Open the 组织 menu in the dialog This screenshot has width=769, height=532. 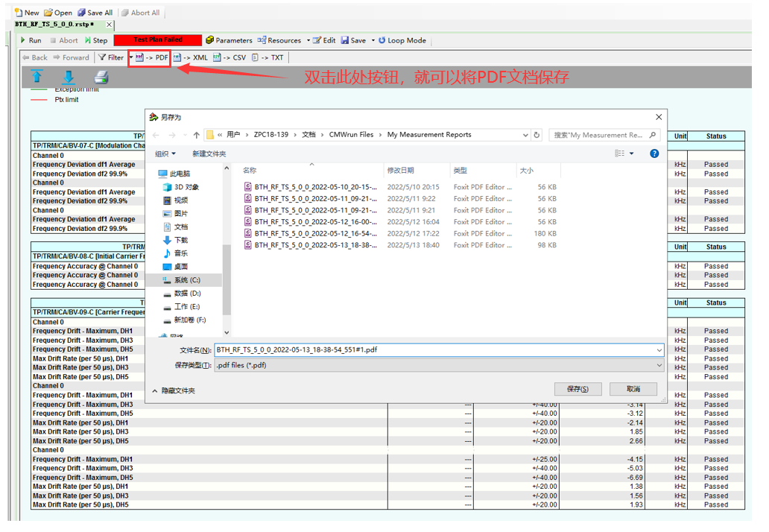pos(165,154)
